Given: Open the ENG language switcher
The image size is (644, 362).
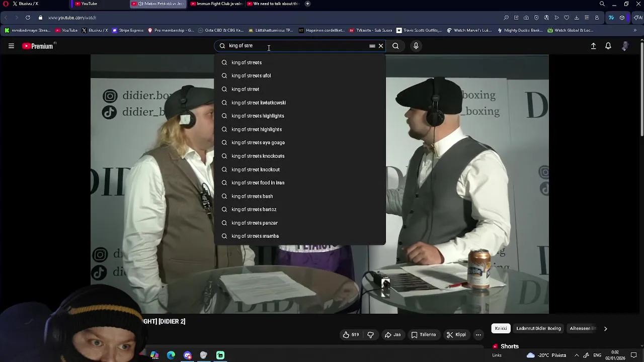Looking at the screenshot, I should click(597, 355).
